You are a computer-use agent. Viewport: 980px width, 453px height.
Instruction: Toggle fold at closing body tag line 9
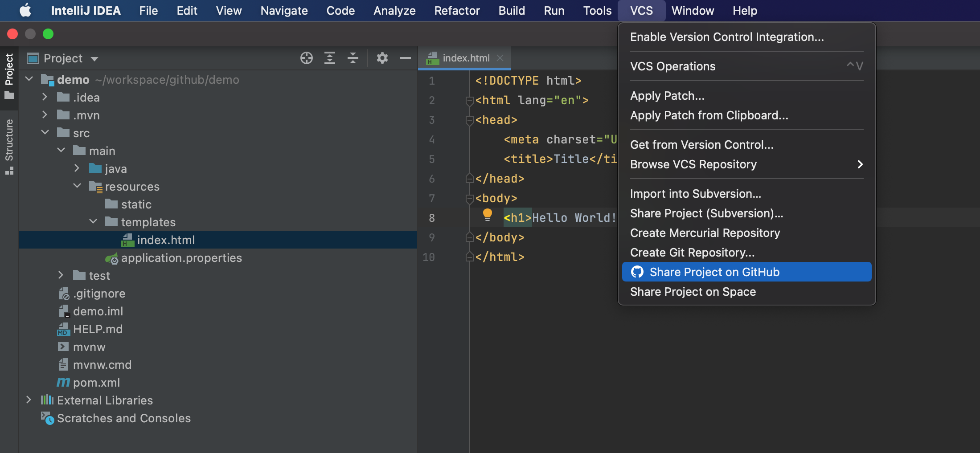tap(469, 237)
